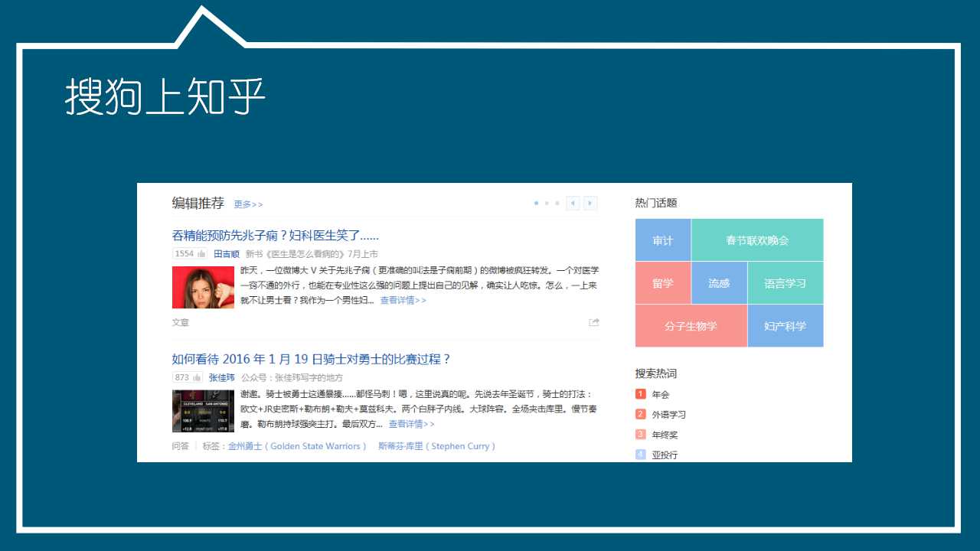The image size is (980, 551).
Task: Click hot search term 年终奖
Action: (x=665, y=435)
